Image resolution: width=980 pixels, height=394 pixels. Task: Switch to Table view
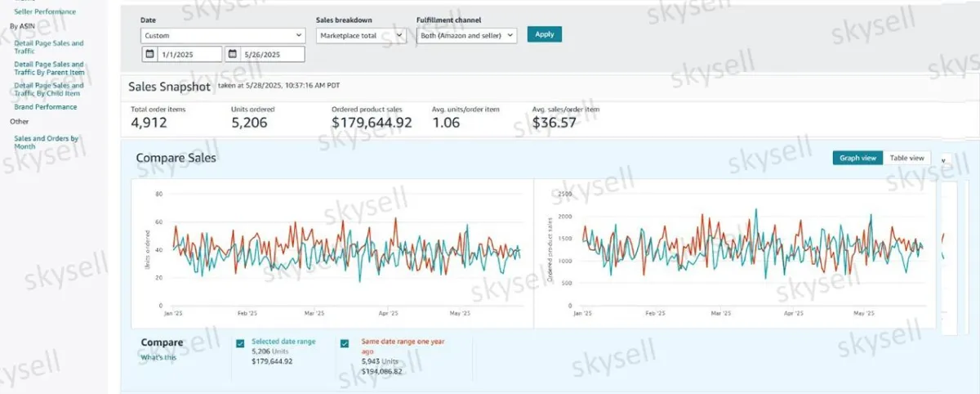(906, 158)
